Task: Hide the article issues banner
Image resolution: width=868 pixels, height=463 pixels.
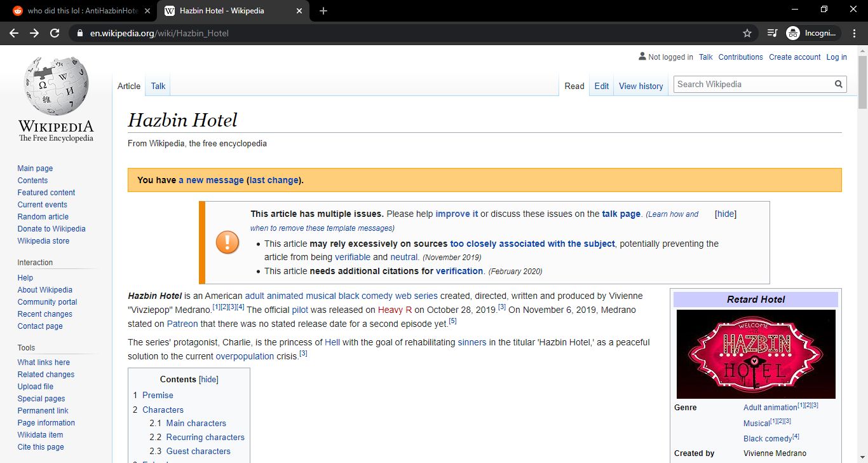Action: point(725,214)
